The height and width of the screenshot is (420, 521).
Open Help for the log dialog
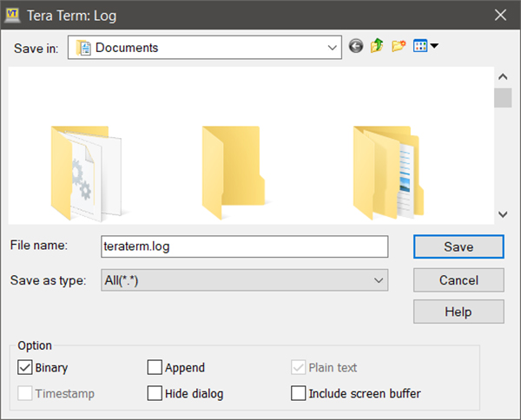pos(458,312)
